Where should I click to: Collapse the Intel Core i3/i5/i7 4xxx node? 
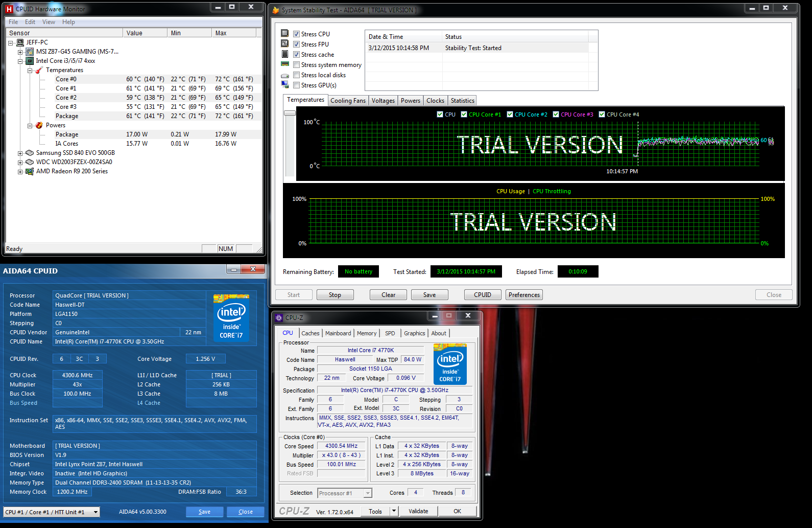20,61
